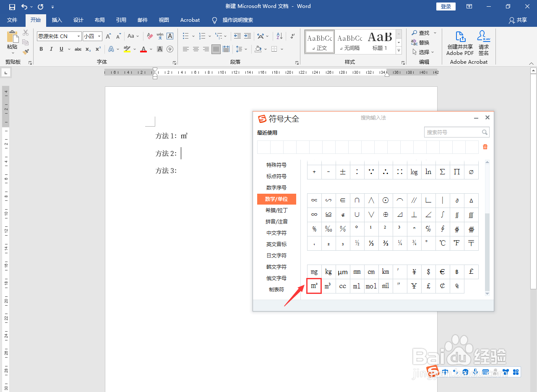Toggle character shading 'A' button
Viewport: 537px width, 392px height.
tap(160, 49)
